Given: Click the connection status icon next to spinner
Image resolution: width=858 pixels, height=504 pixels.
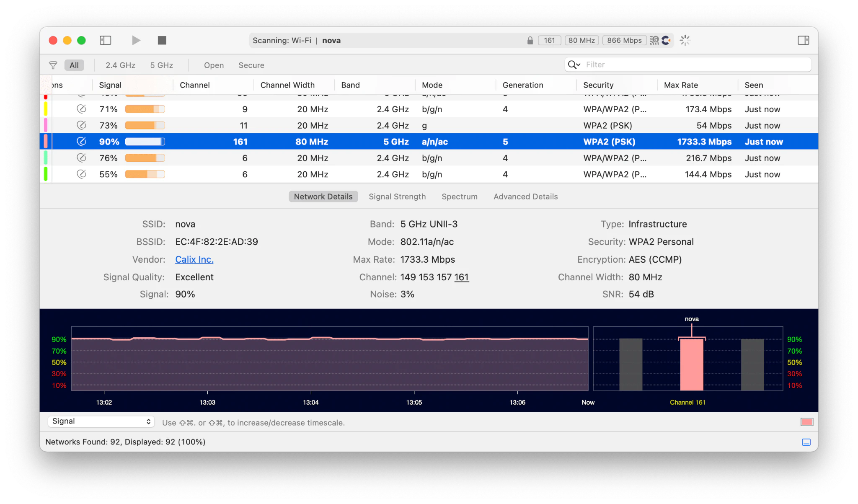Looking at the screenshot, I should coord(666,40).
